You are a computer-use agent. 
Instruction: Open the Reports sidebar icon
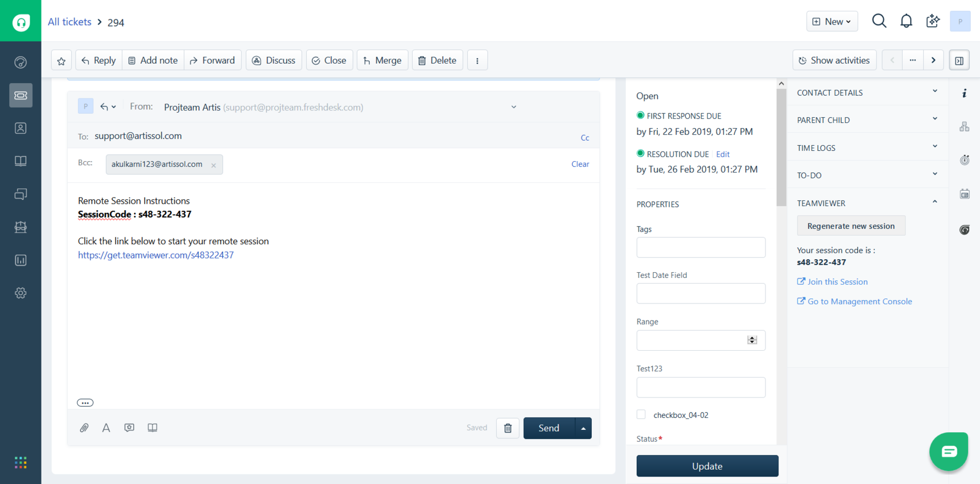tap(20, 260)
